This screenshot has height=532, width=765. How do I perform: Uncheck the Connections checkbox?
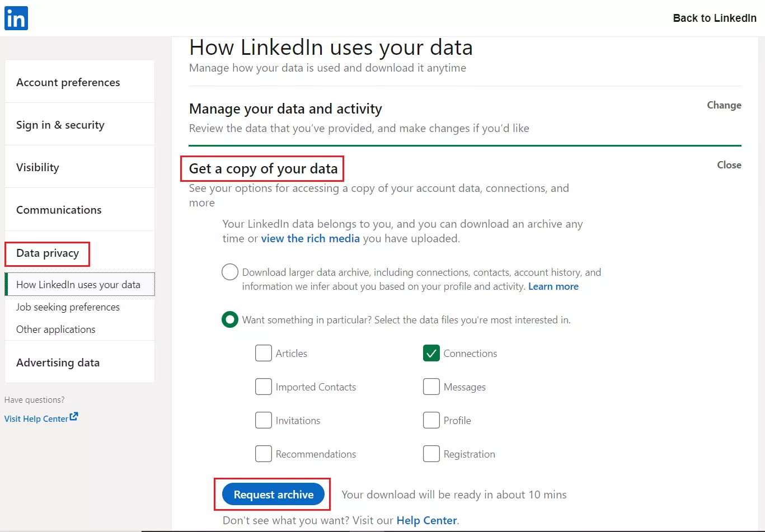tap(431, 354)
